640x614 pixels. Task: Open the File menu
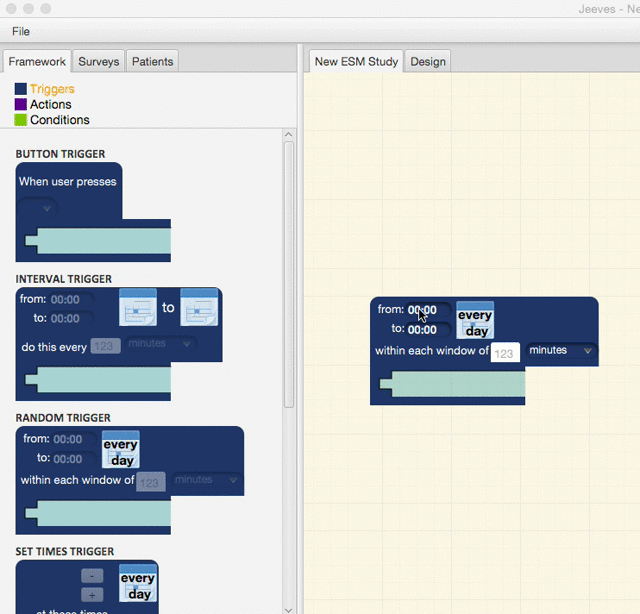point(21,31)
